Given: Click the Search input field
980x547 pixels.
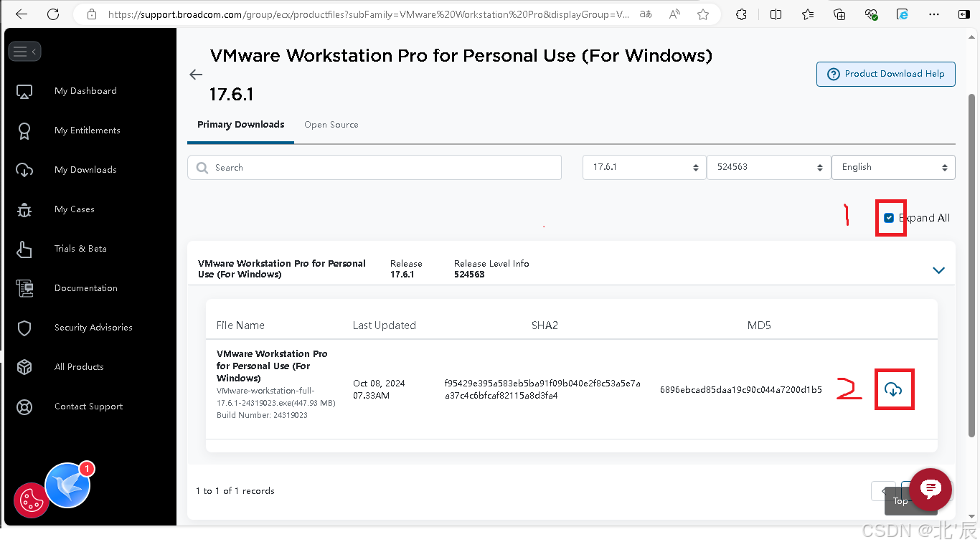Looking at the screenshot, I should [374, 168].
